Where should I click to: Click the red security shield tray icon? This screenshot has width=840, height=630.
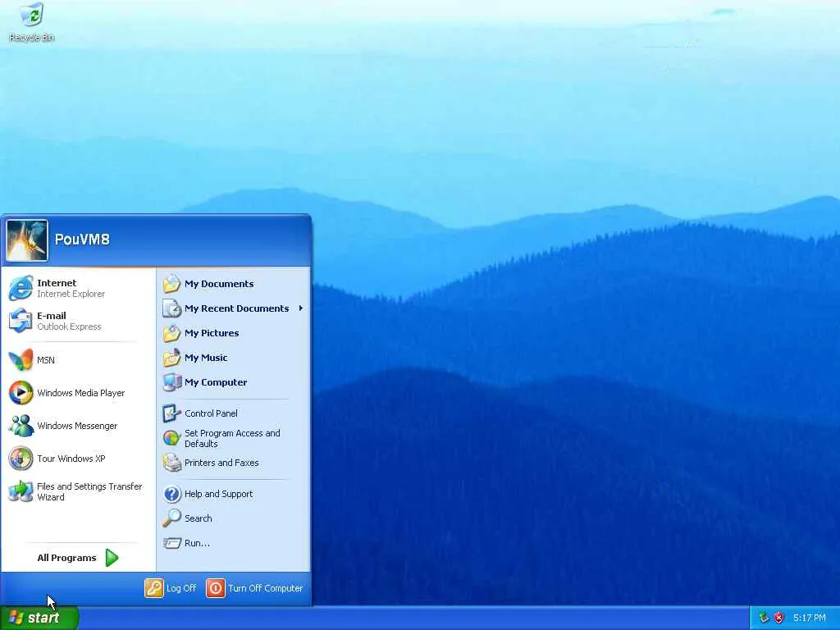pyautogui.click(x=779, y=618)
